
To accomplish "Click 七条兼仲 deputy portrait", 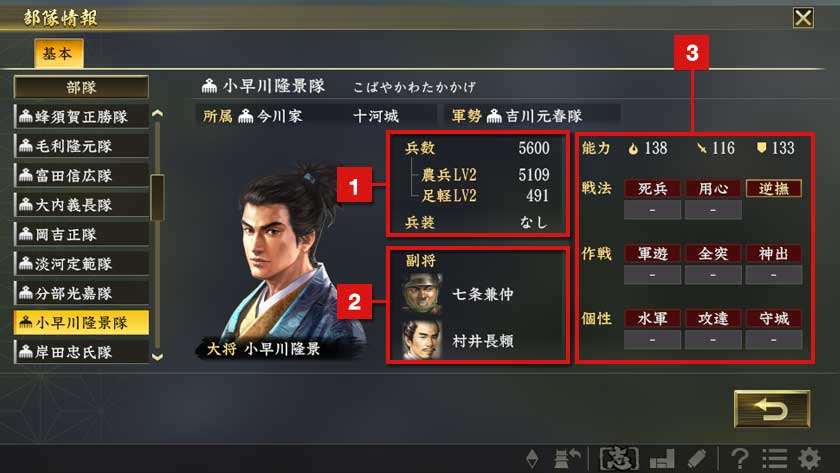I will (x=423, y=294).
